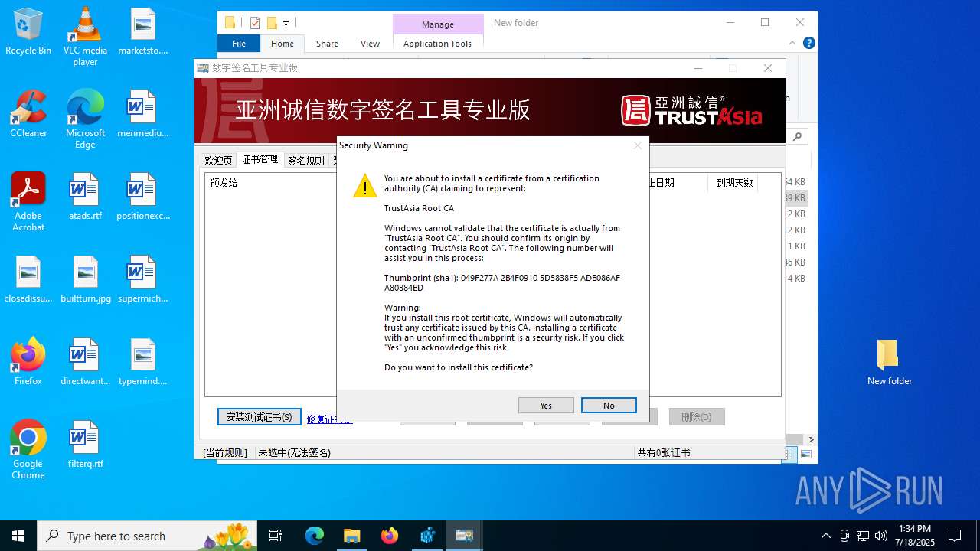Click New Folder icon in Explorer title bar
This screenshot has height=551, width=980.
point(272,23)
